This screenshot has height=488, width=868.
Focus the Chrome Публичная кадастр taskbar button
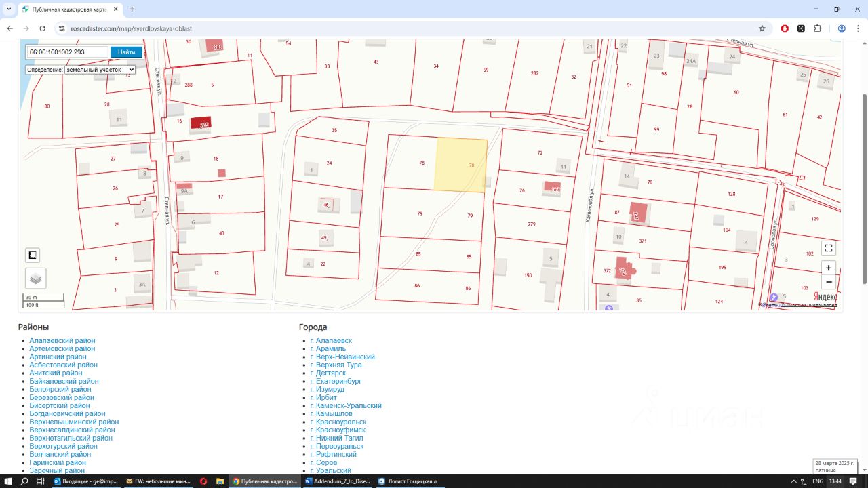(x=264, y=481)
